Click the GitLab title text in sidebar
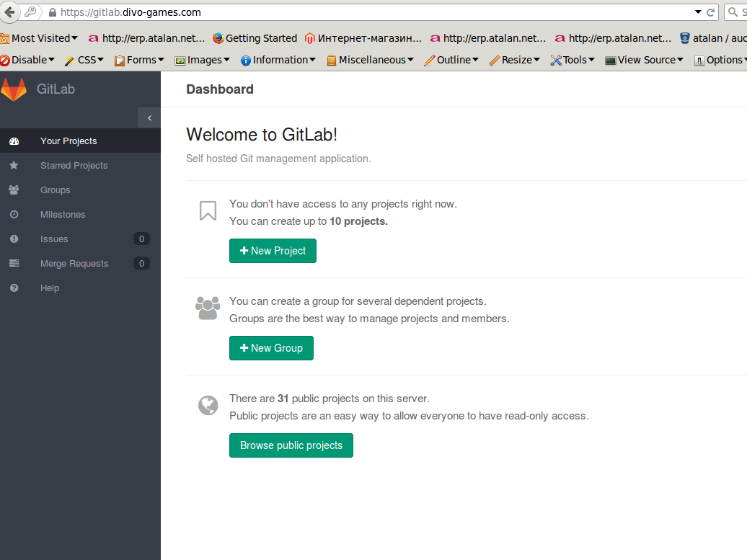The width and height of the screenshot is (747, 560). [x=56, y=89]
